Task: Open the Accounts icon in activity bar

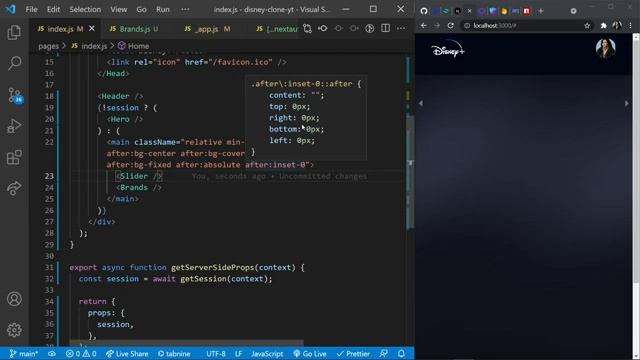Action: click(x=14, y=299)
